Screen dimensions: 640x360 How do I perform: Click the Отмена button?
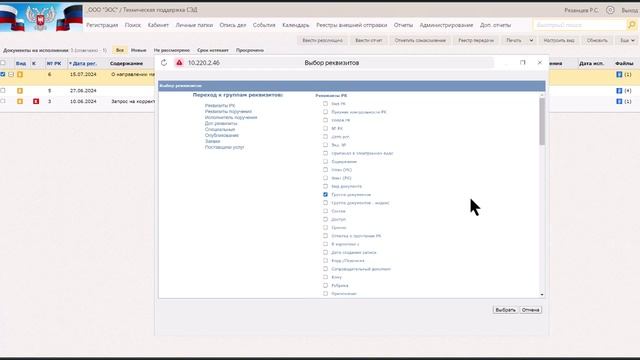pyautogui.click(x=531, y=310)
